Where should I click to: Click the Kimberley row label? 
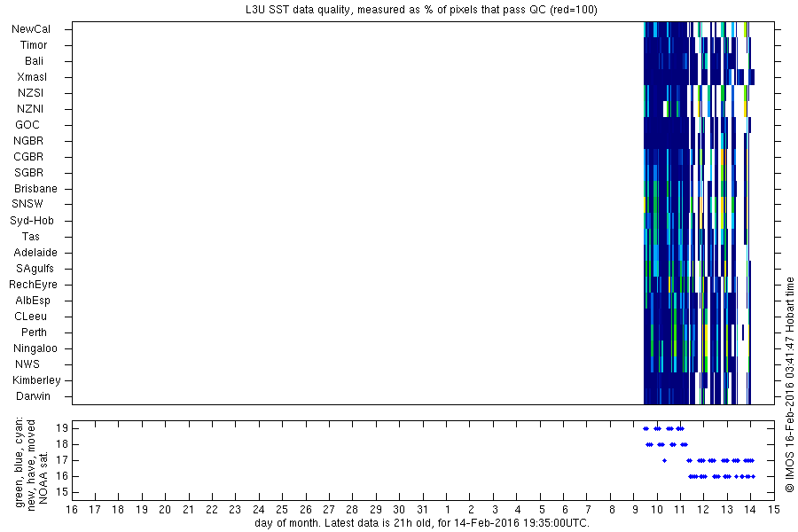(36, 380)
